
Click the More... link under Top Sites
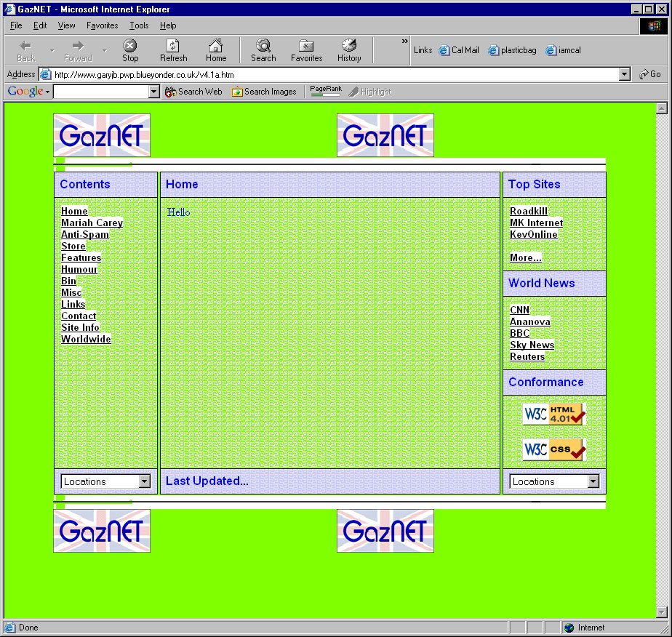(x=525, y=257)
